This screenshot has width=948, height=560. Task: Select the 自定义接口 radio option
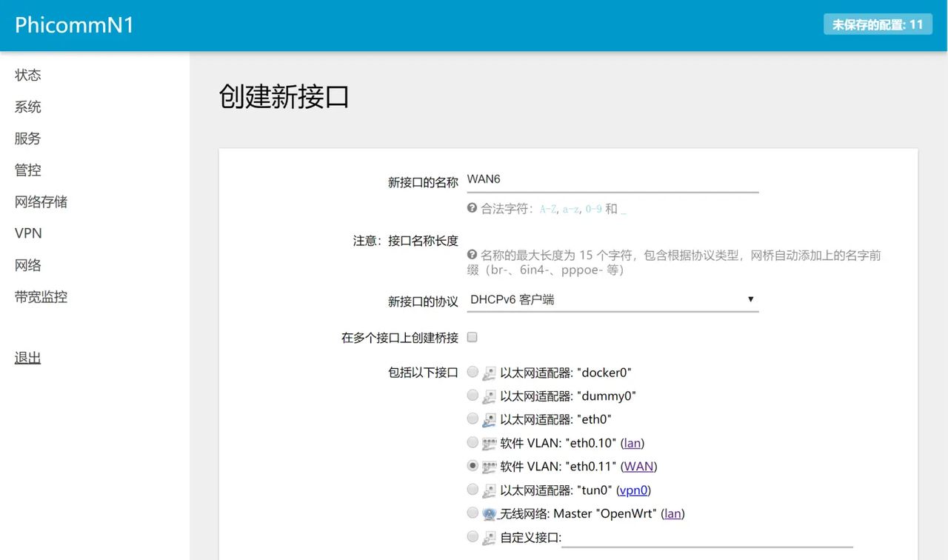[x=473, y=536]
